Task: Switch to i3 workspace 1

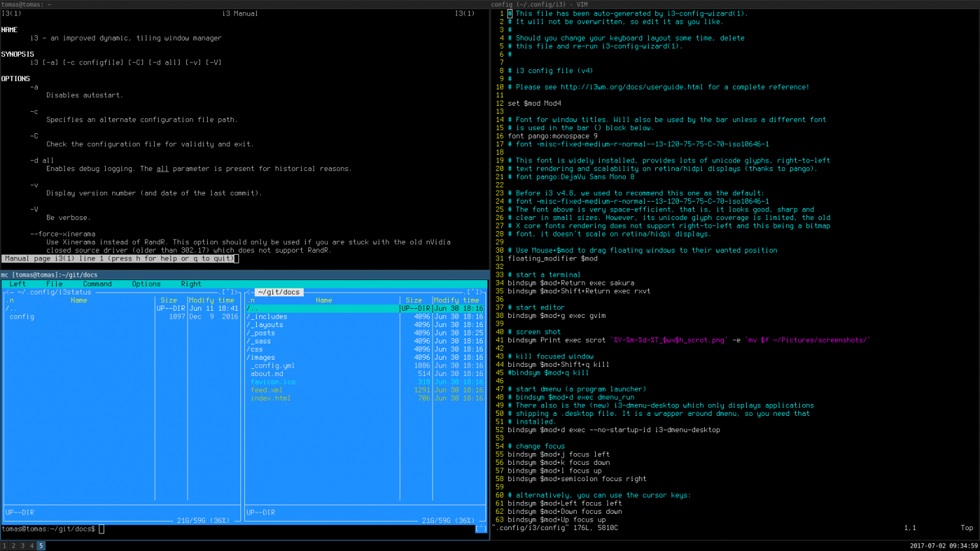Action: click(x=4, y=546)
